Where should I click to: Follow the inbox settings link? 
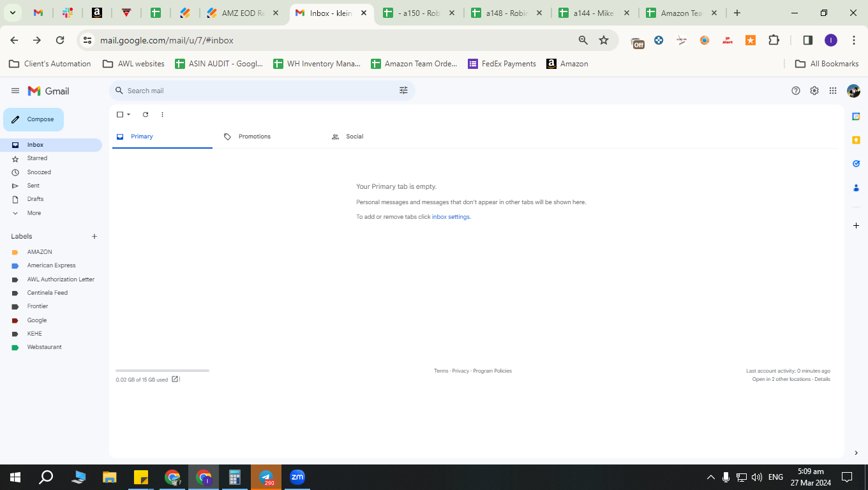[451, 217]
